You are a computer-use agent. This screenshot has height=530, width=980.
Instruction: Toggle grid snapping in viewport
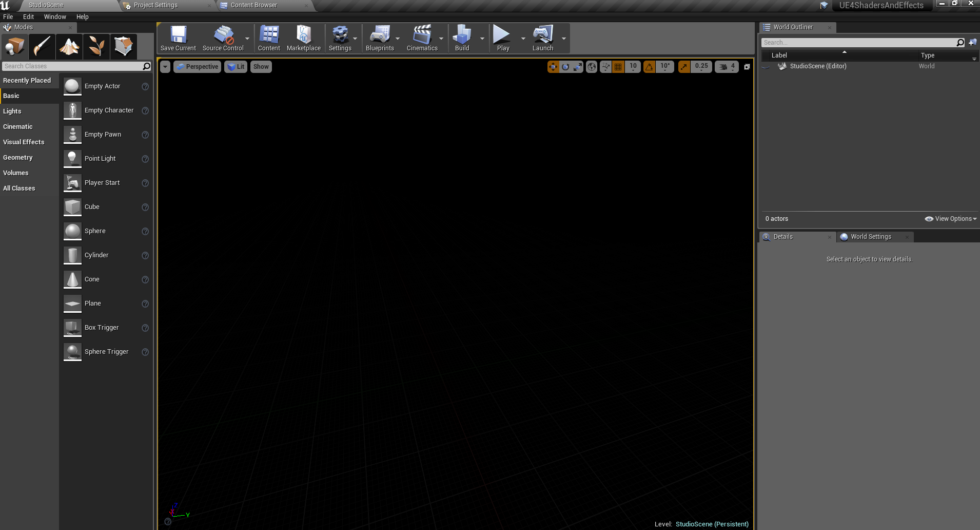[x=618, y=67]
